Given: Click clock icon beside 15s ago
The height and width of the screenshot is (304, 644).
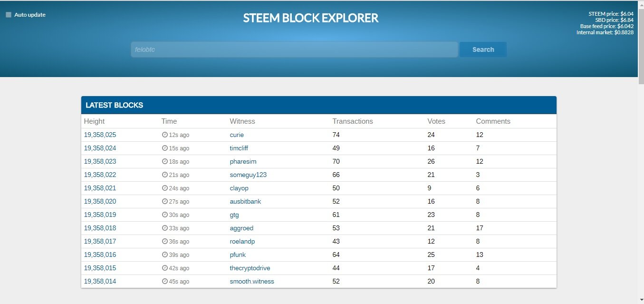Looking at the screenshot, I should pos(165,148).
